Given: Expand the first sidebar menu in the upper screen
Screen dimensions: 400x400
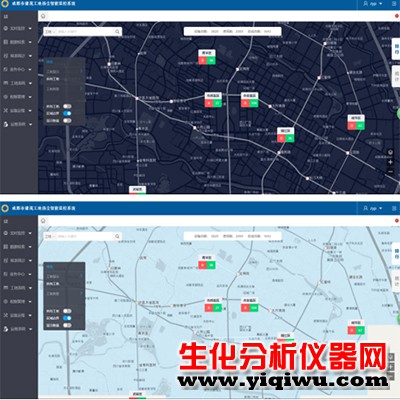Looking at the screenshot, I should point(18,29).
